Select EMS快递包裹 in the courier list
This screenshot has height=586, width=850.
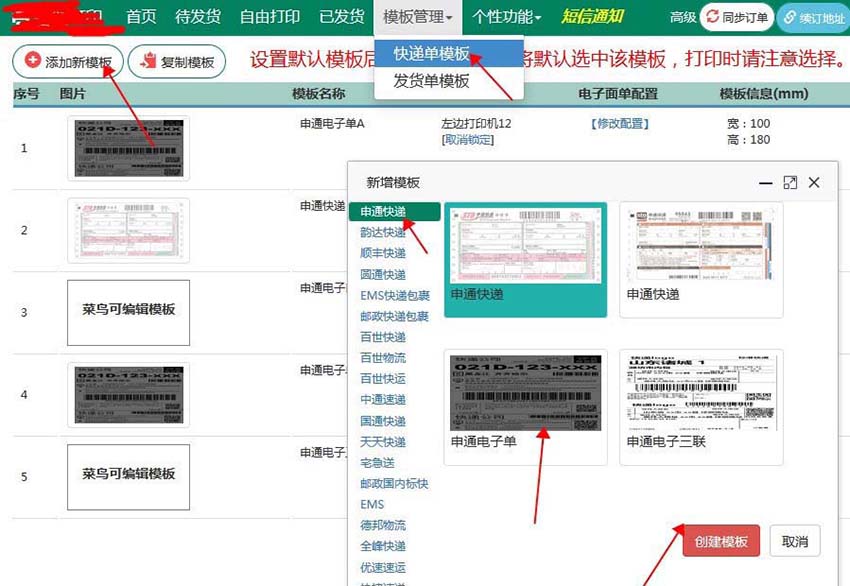(395, 295)
